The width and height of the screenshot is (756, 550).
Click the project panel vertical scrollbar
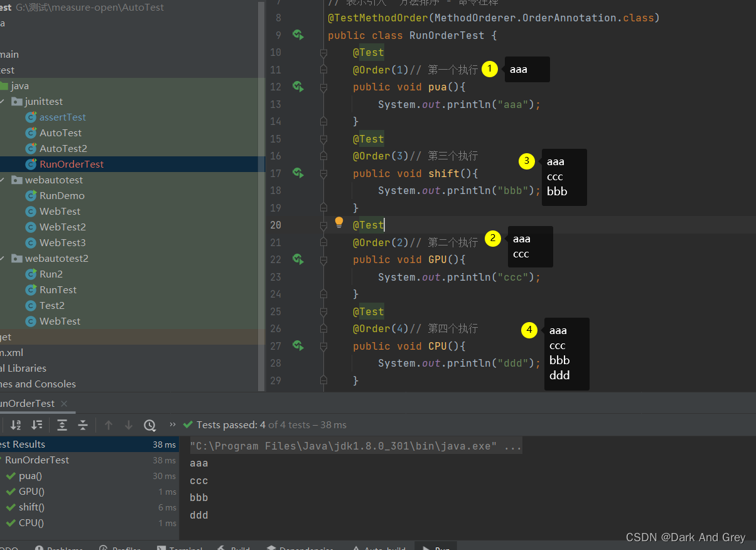tap(262, 188)
